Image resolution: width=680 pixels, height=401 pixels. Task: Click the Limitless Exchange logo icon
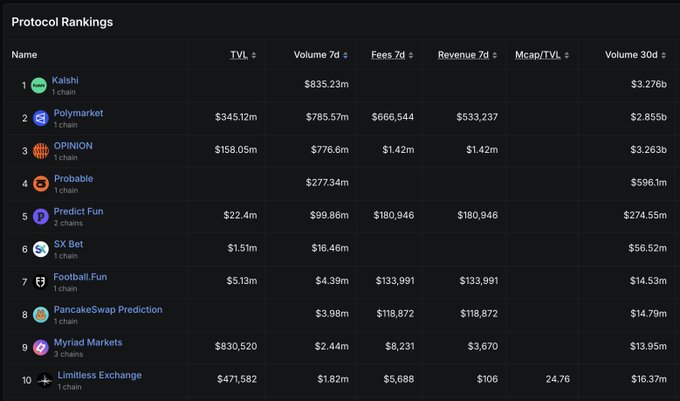(x=44, y=380)
